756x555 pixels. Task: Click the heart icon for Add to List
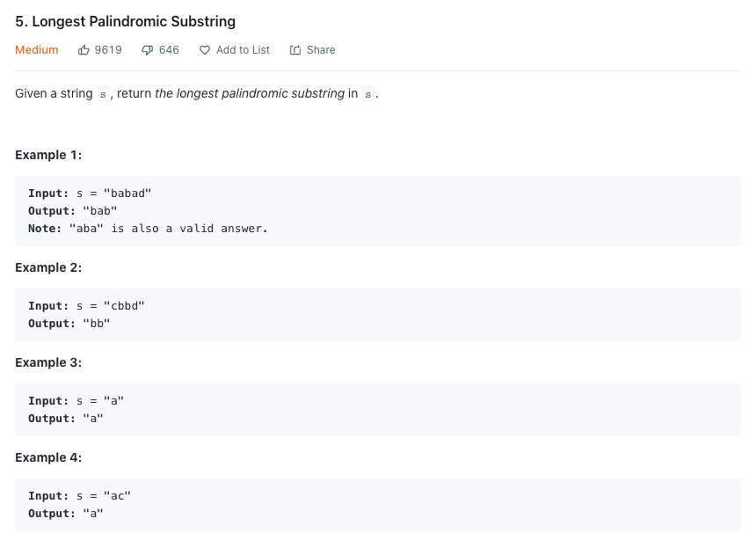(205, 50)
